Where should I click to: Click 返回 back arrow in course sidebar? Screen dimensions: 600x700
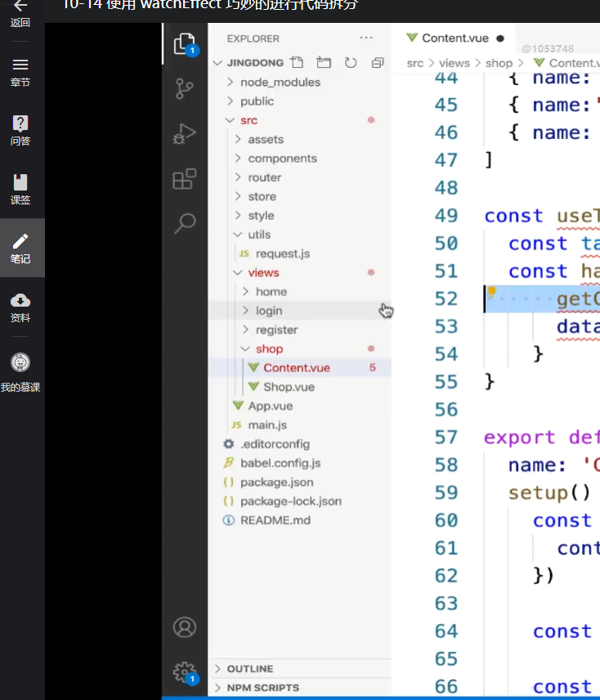point(20,13)
